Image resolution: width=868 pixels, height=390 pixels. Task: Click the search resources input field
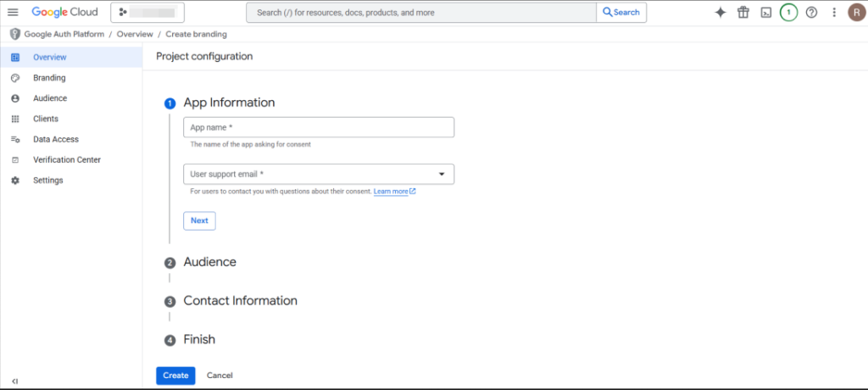click(x=421, y=12)
